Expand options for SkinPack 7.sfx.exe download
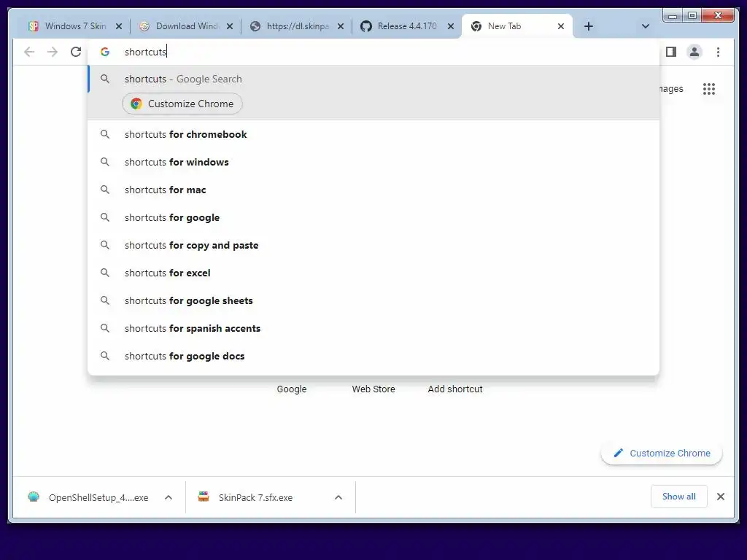 (338, 497)
